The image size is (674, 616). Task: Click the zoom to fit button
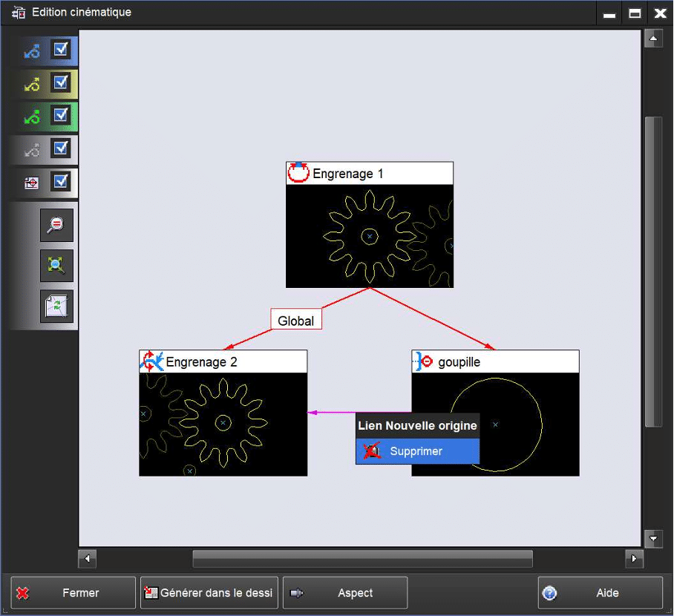(56, 266)
